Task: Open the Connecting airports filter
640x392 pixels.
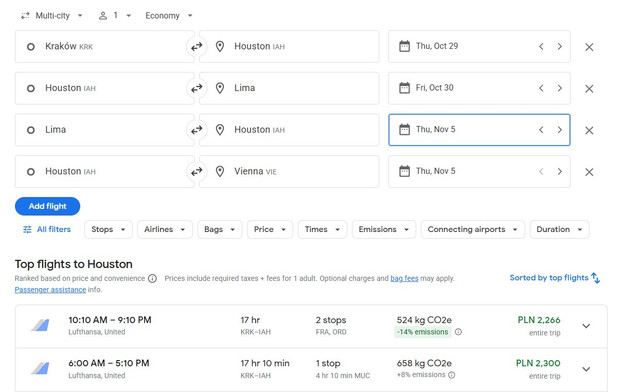Action: coord(473,229)
